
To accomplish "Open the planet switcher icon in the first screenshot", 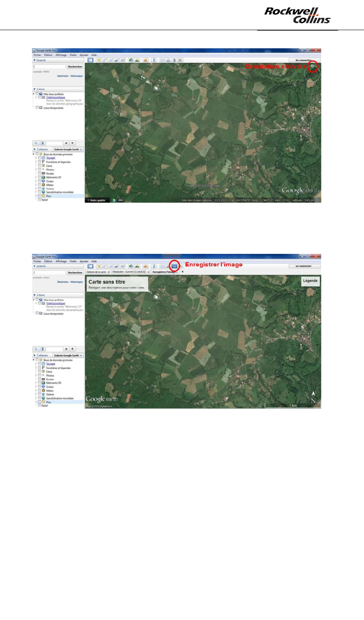I will click(x=146, y=60).
